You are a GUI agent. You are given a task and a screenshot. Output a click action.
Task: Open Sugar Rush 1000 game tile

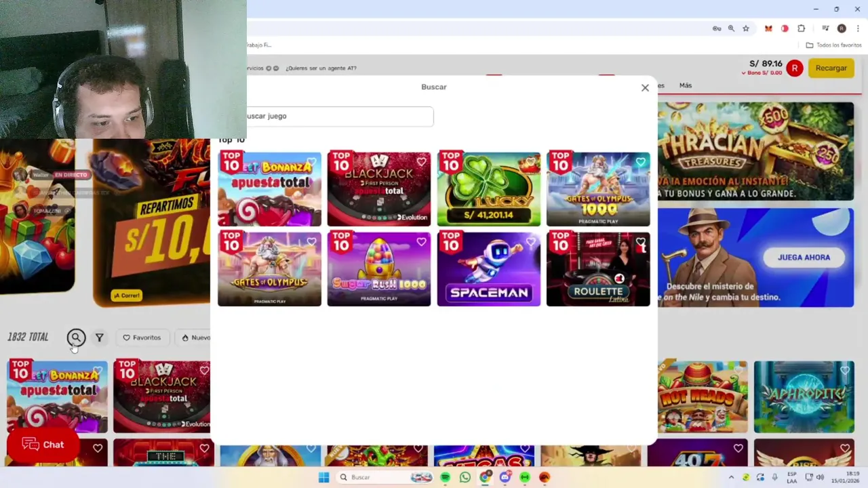pos(379,269)
